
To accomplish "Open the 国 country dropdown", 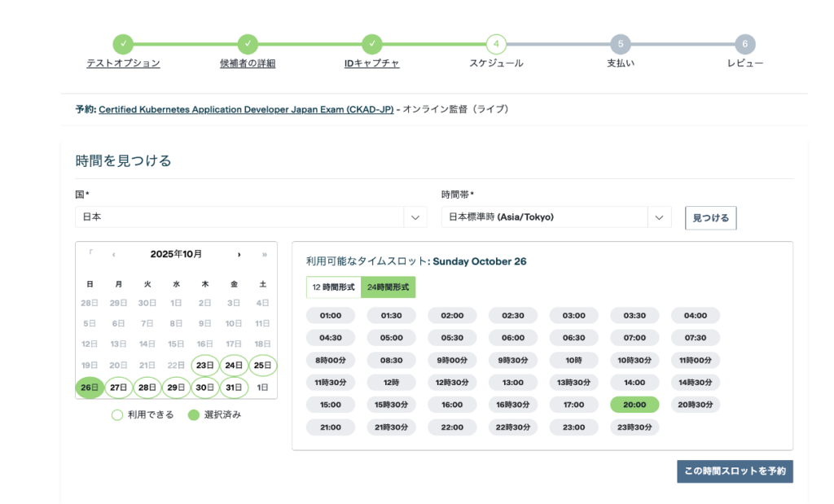I will [x=251, y=217].
